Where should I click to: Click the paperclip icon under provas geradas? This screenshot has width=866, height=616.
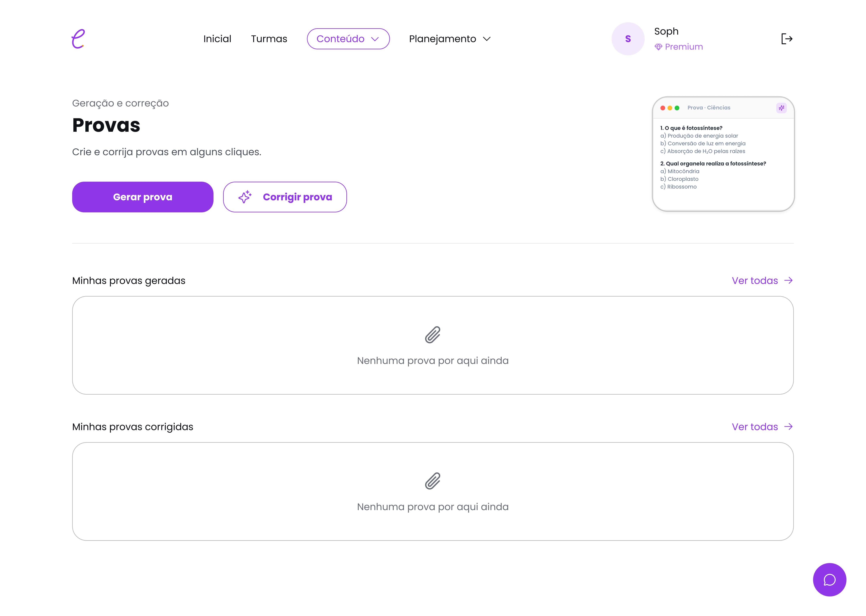pyautogui.click(x=433, y=334)
